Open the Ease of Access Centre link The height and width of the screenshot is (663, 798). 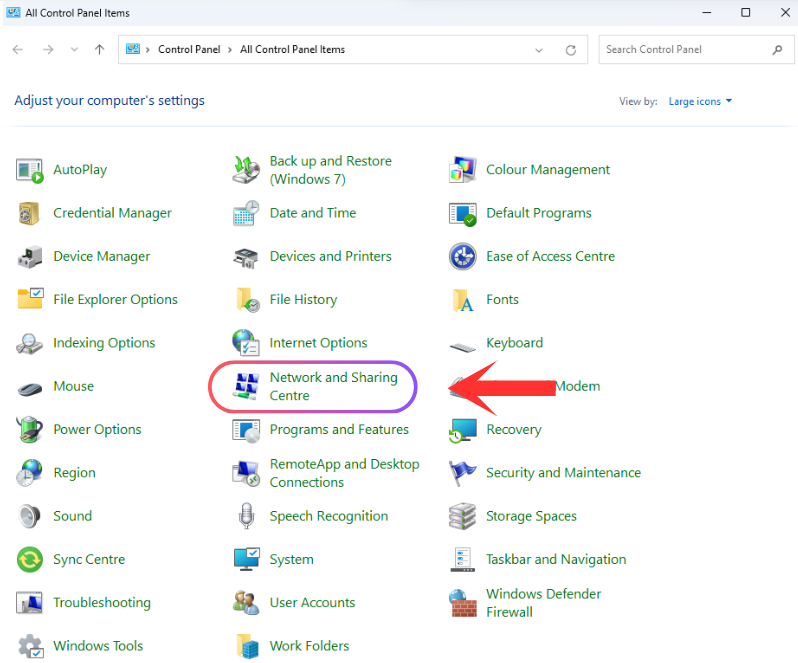[x=551, y=256]
